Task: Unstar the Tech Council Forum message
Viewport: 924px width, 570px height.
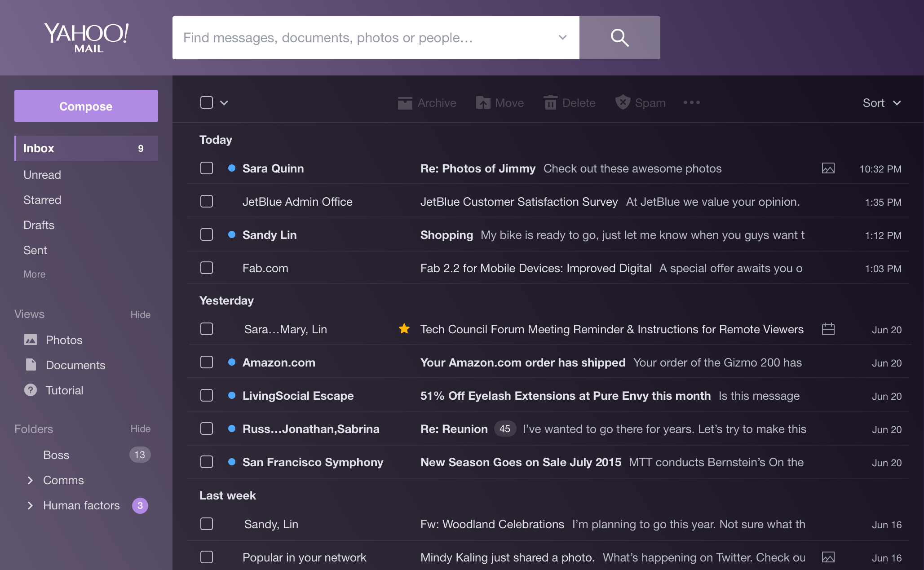Action: (404, 329)
